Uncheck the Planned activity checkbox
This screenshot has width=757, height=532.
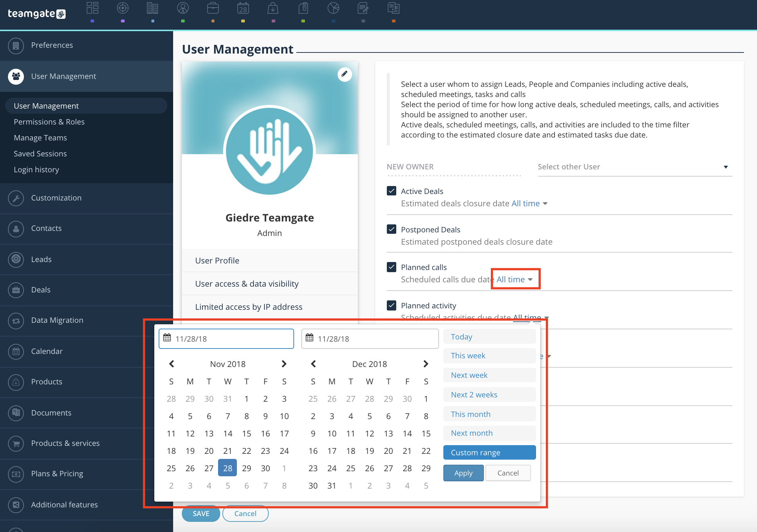[392, 305]
